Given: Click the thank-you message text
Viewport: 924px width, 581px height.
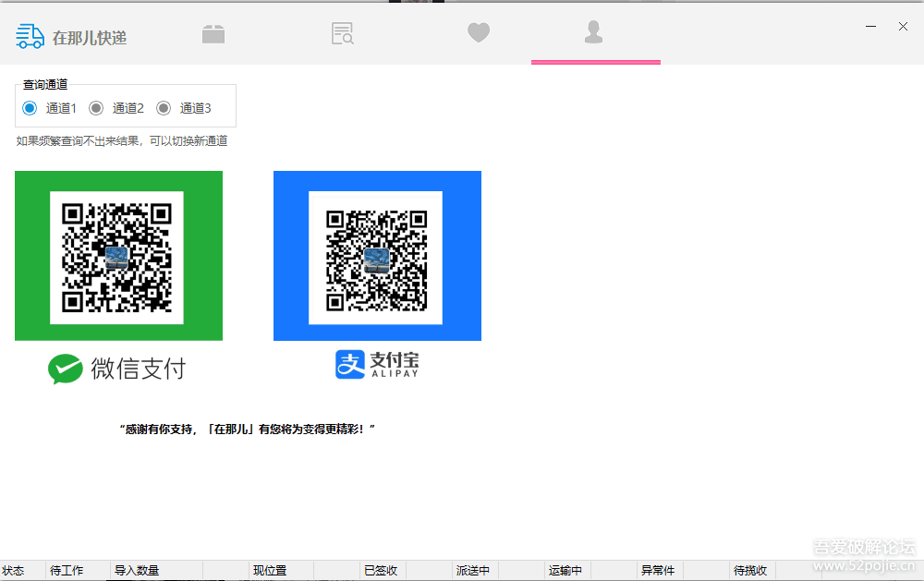Looking at the screenshot, I should point(249,426).
